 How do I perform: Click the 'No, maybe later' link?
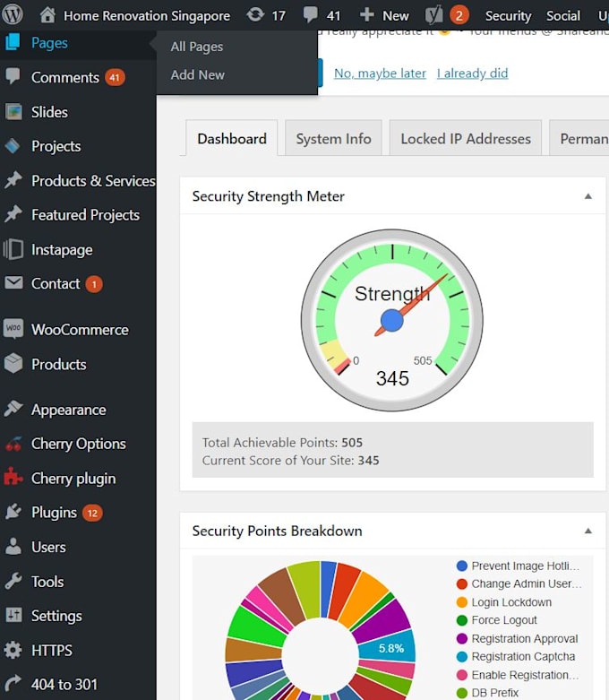click(x=380, y=73)
